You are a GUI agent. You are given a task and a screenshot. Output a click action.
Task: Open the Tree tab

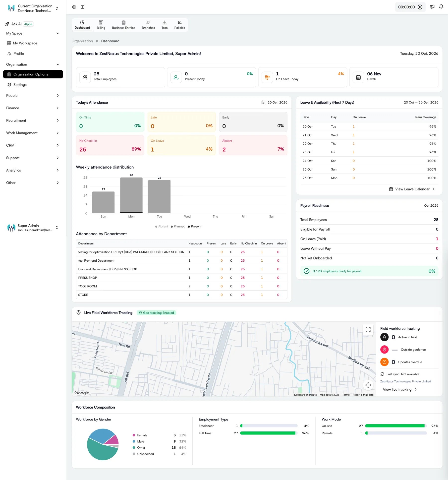click(x=165, y=25)
